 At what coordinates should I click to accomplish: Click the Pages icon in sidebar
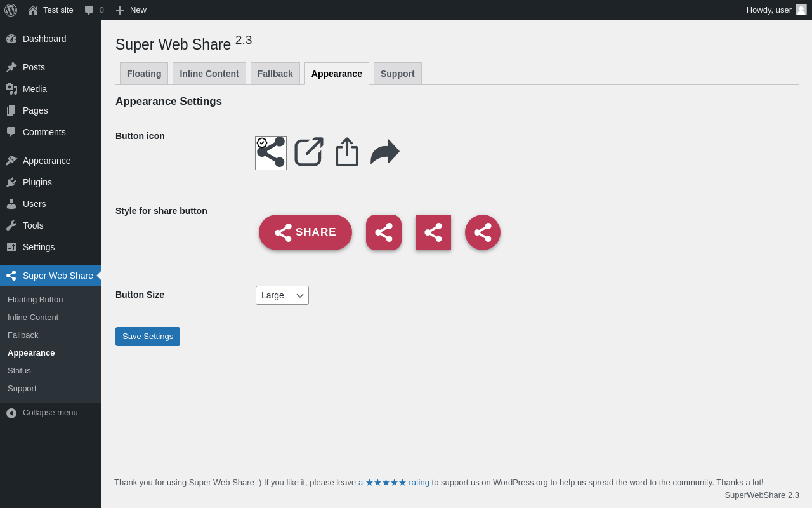[x=11, y=110]
